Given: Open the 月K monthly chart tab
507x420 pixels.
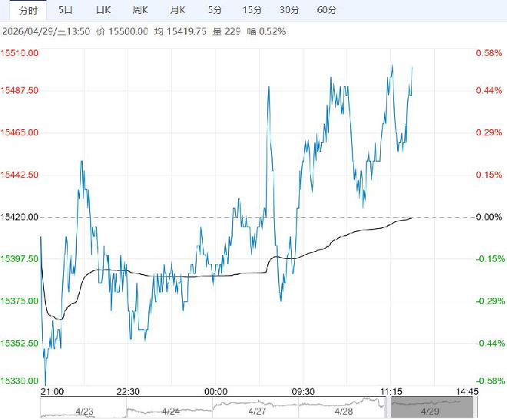Looking at the screenshot, I should pyautogui.click(x=177, y=10).
